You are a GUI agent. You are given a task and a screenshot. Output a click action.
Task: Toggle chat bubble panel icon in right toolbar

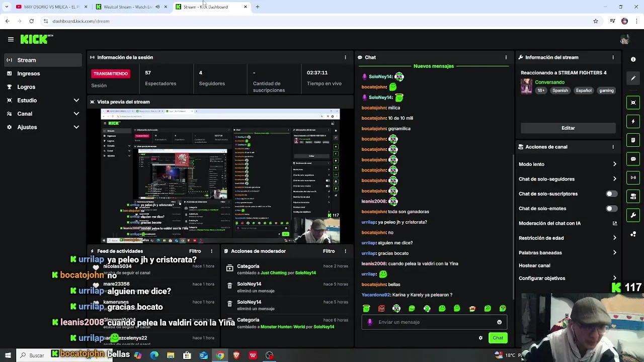pyautogui.click(x=633, y=159)
